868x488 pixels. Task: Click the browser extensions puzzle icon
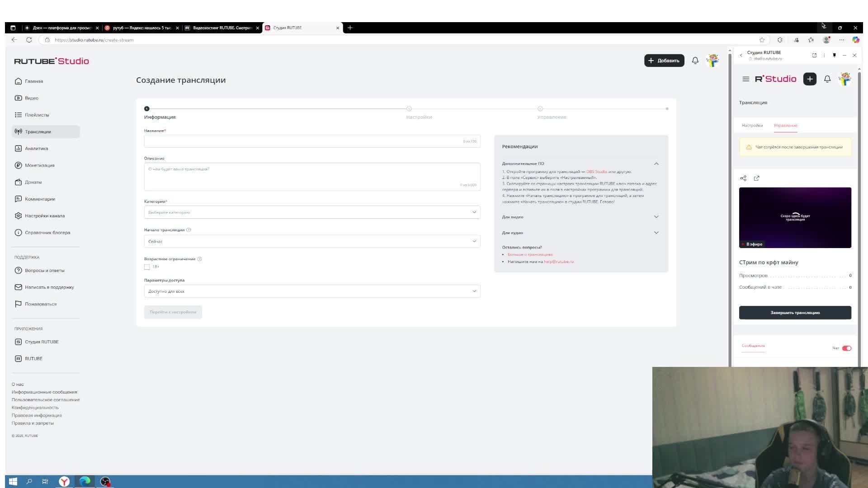[x=780, y=40]
